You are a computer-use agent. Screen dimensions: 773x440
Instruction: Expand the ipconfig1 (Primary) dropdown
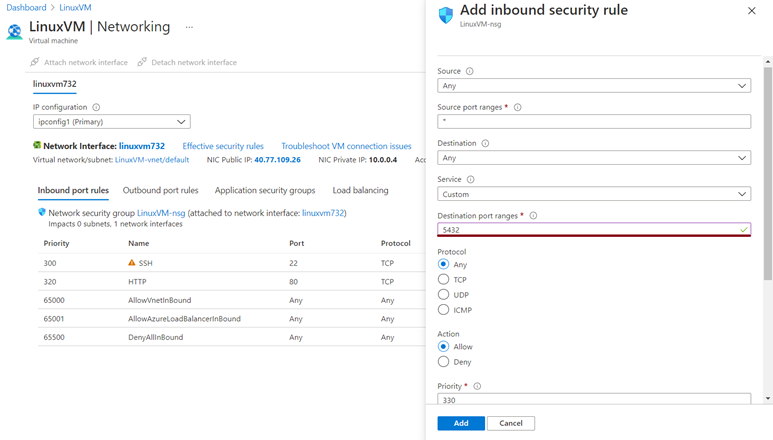click(111, 122)
